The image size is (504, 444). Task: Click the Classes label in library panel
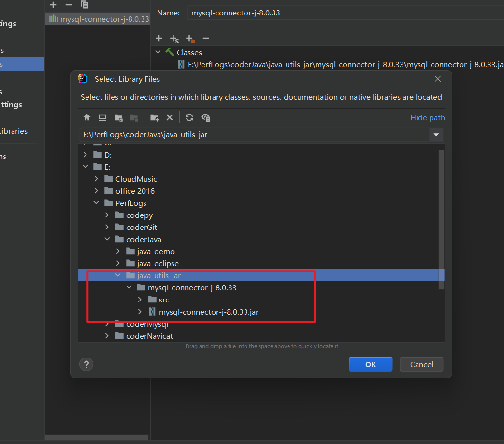click(x=189, y=52)
